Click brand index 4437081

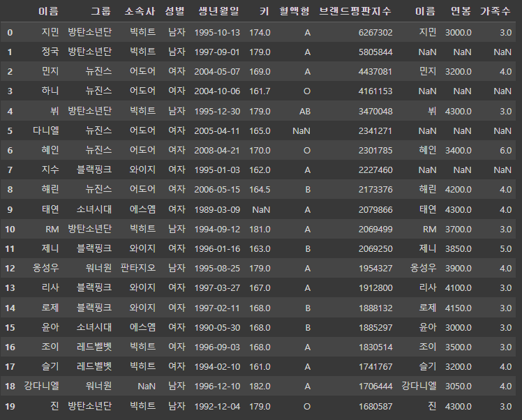tap(375, 72)
